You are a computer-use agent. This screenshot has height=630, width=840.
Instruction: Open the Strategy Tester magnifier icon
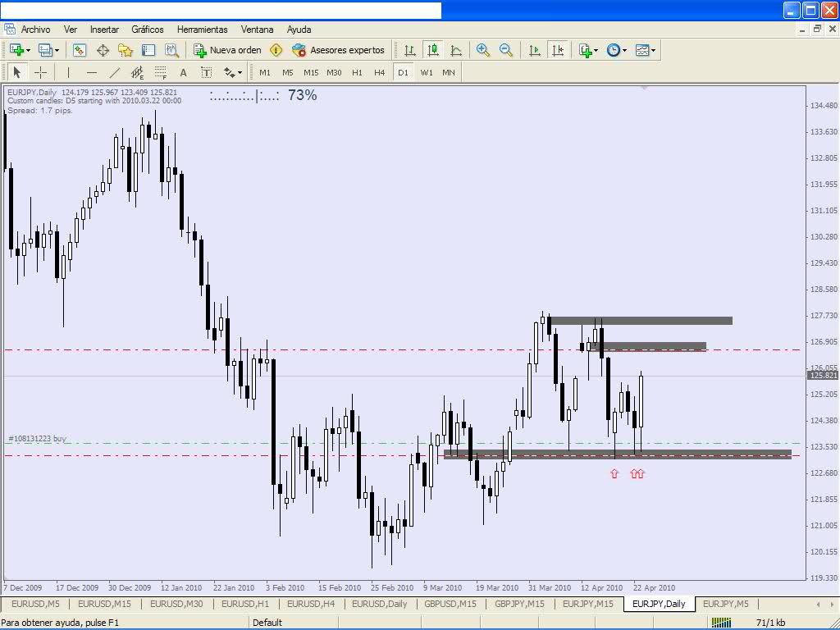tap(171, 50)
